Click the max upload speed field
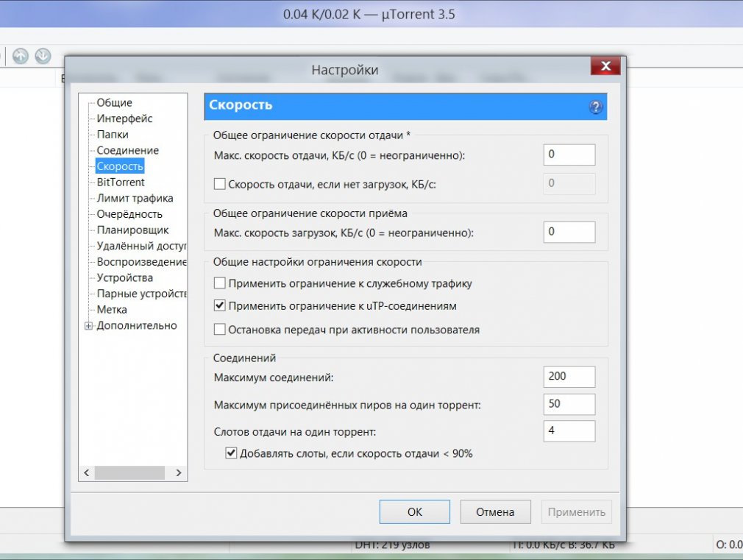This screenshot has width=743, height=560. 569,155
